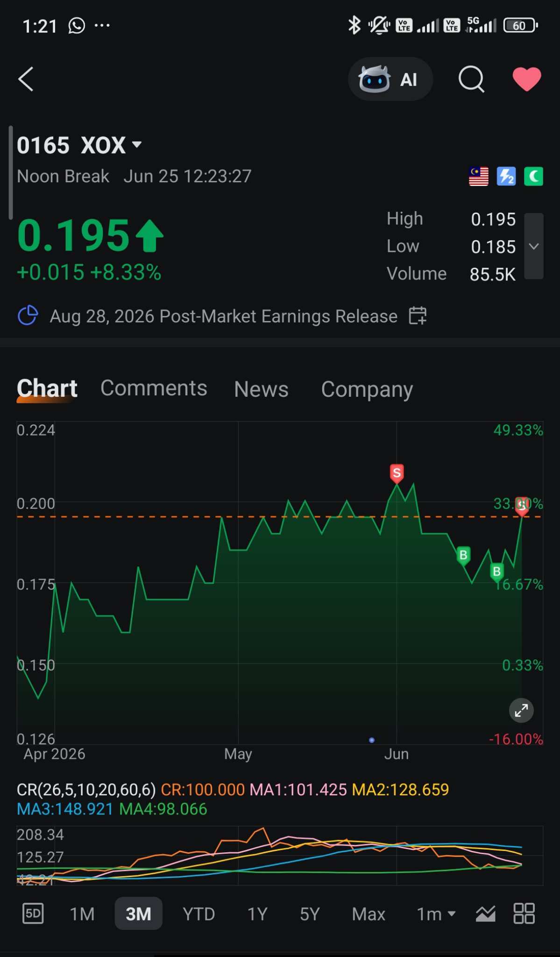This screenshot has width=560, height=957.
Task: Tap the first green B buy marker
Action: (463, 556)
